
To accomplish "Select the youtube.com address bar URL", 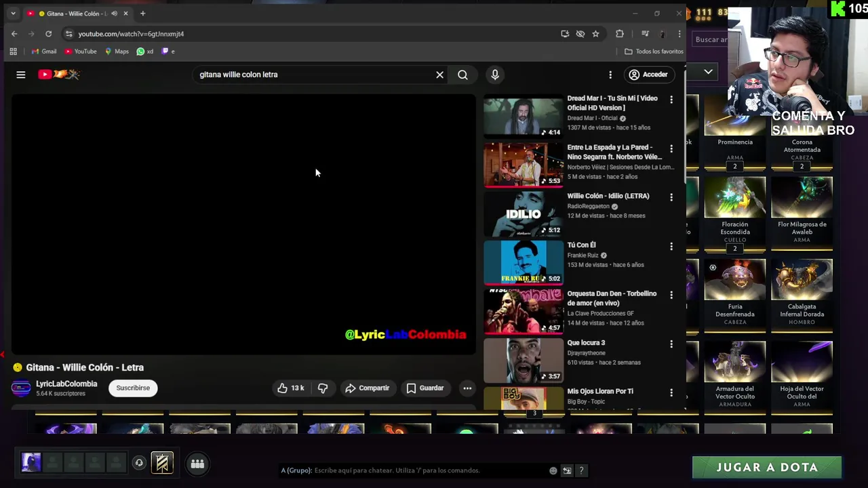I will click(131, 34).
